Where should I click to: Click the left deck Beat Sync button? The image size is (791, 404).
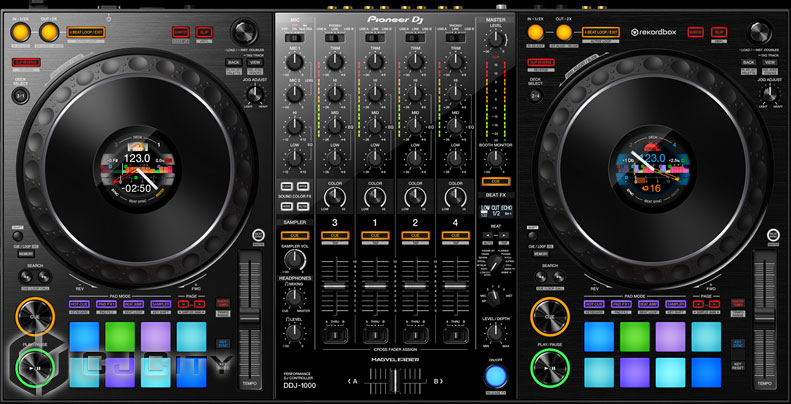pyautogui.click(x=258, y=235)
